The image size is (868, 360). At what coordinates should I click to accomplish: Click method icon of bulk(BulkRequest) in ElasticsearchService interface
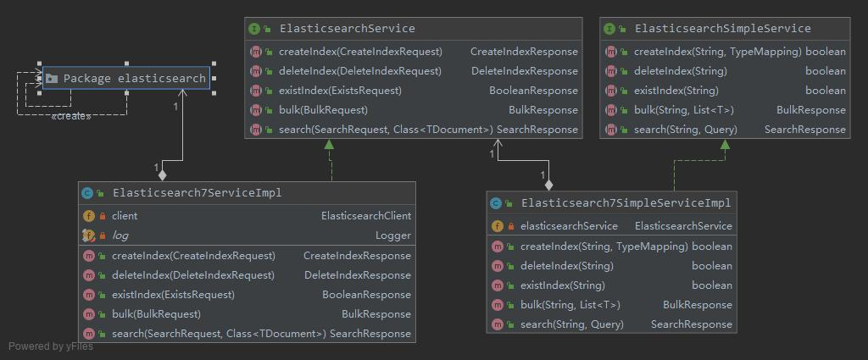pos(255,110)
